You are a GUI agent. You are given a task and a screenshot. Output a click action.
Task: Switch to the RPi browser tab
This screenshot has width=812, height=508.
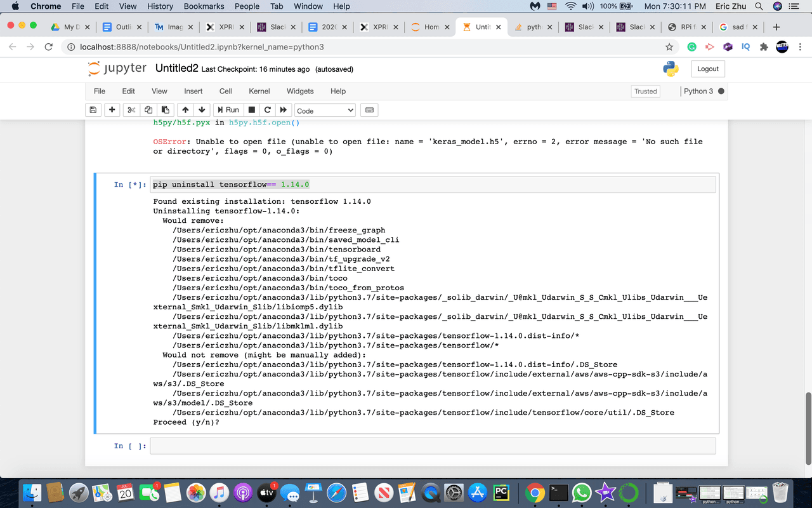(688, 27)
